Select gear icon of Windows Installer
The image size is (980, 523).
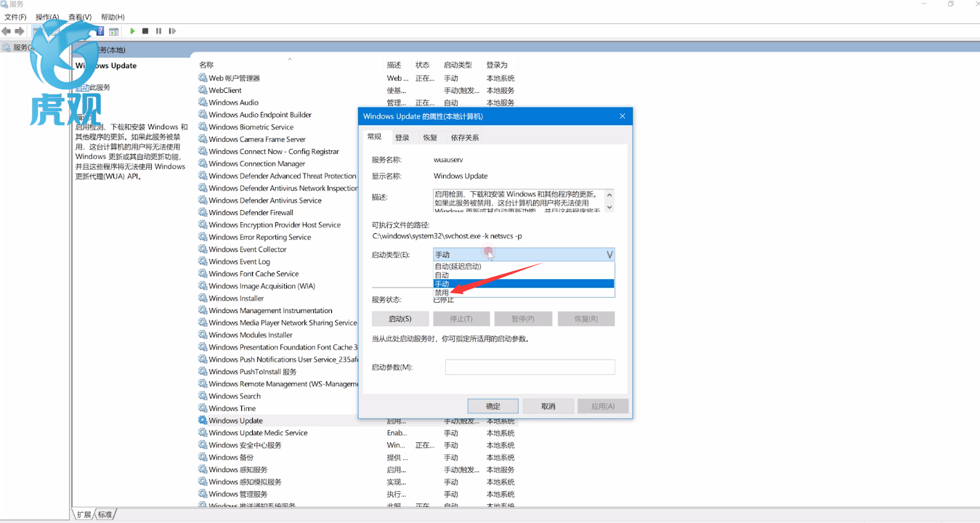coord(203,299)
